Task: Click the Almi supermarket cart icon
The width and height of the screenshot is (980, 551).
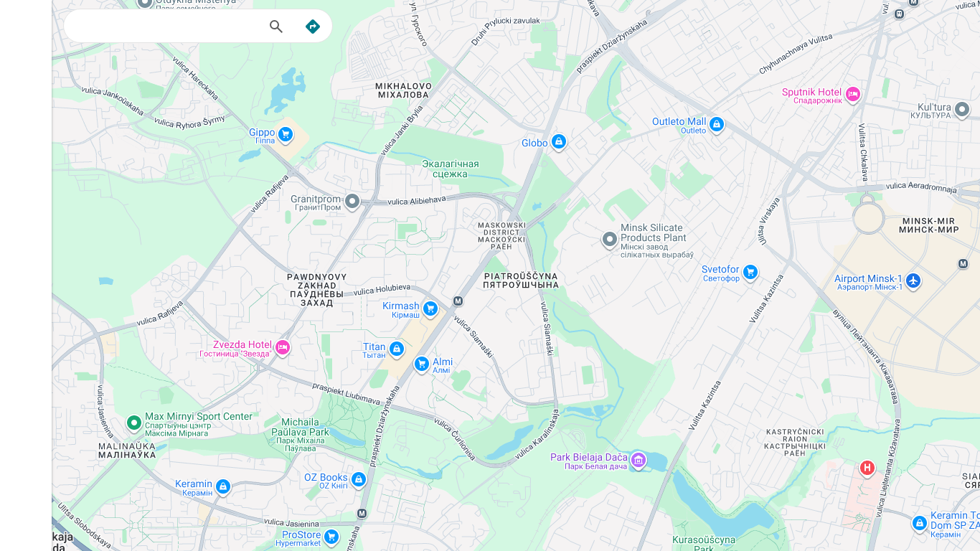Action: [x=422, y=364]
